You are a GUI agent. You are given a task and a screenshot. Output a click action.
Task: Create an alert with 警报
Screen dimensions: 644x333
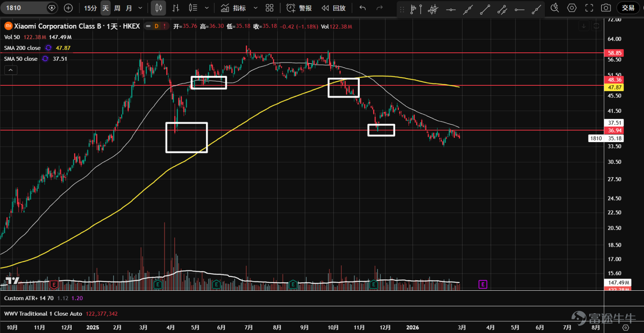coord(299,8)
